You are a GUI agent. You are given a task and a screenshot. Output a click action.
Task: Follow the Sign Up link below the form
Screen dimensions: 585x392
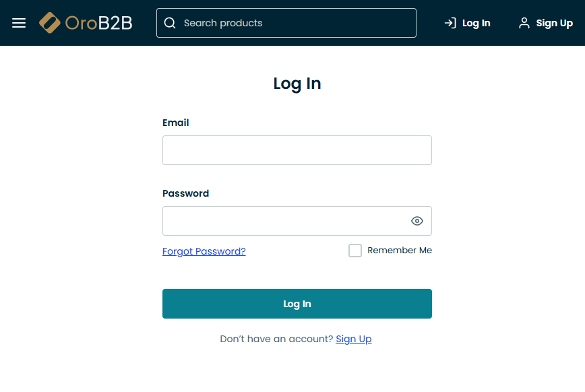point(353,339)
